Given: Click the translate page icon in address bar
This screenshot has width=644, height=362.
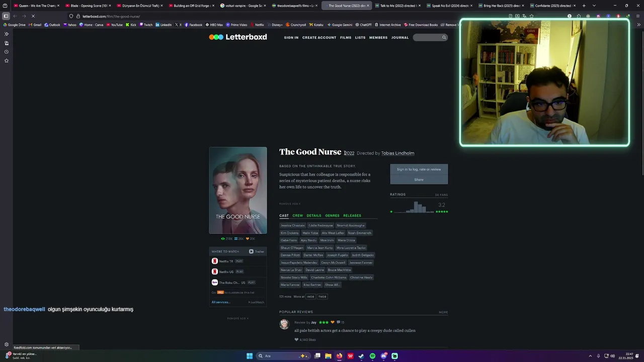Looking at the screenshot, I should click(x=524, y=16).
